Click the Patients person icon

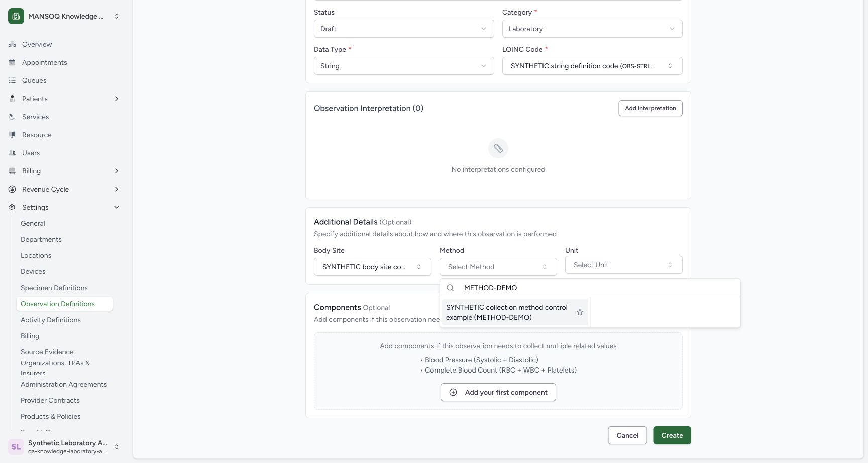point(12,99)
